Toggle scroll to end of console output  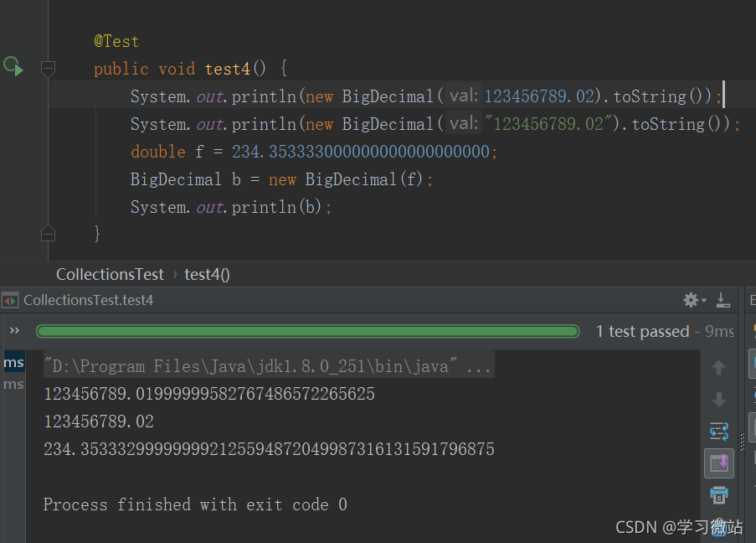[x=719, y=463]
